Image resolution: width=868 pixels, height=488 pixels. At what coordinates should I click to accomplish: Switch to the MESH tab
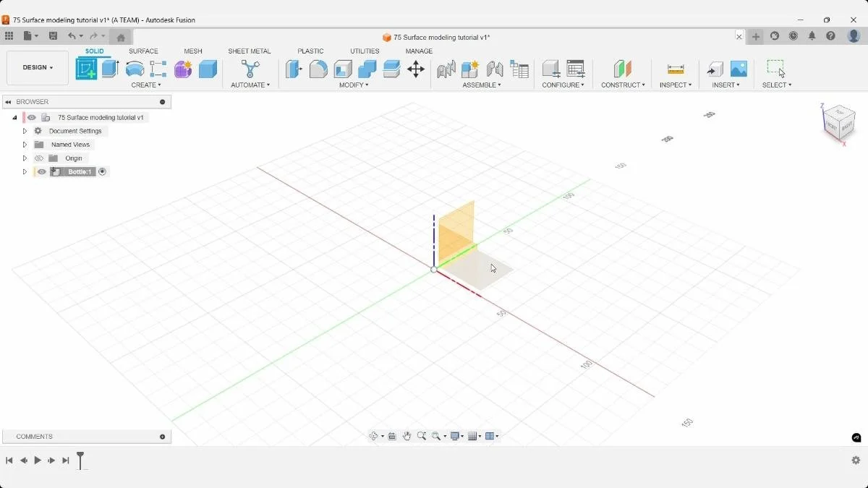(193, 51)
